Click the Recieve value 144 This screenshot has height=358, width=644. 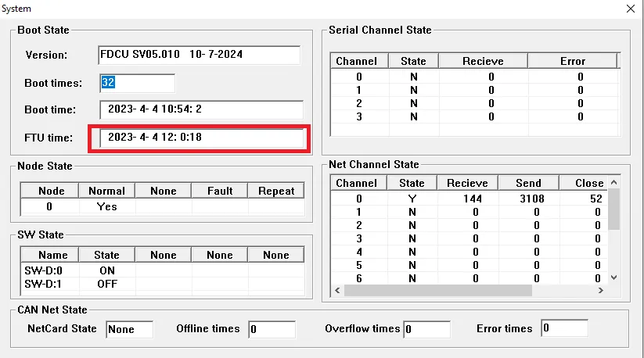[473, 199]
